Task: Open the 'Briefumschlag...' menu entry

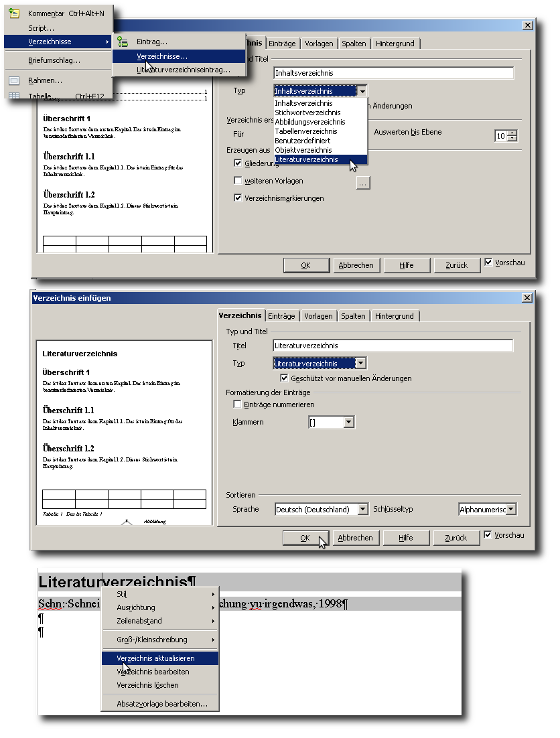Action: click(54, 60)
